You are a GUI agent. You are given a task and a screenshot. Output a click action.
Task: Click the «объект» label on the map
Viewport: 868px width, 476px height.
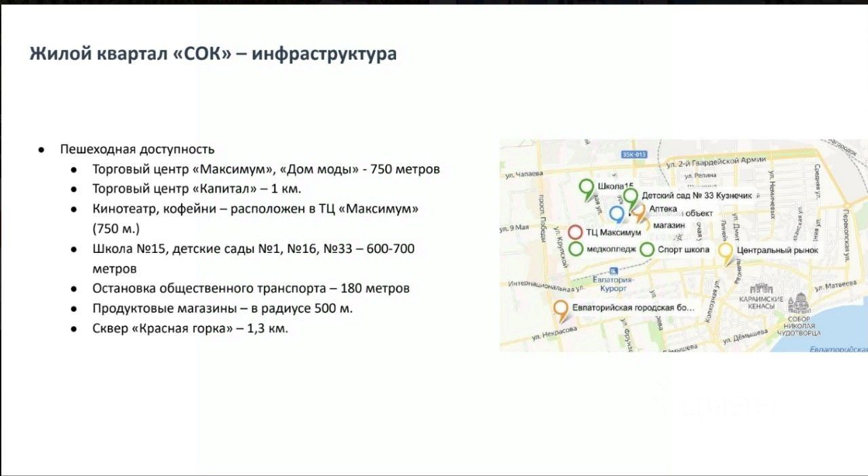(698, 214)
